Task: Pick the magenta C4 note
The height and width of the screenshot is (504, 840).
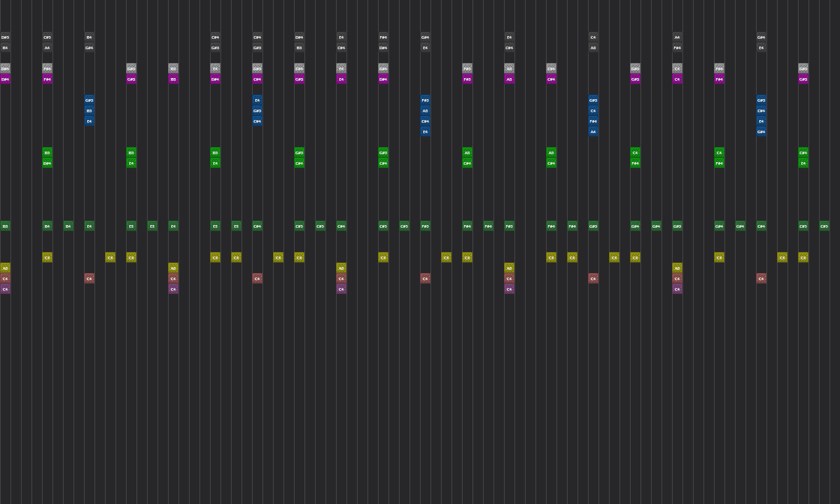Action: (x=677, y=79)
